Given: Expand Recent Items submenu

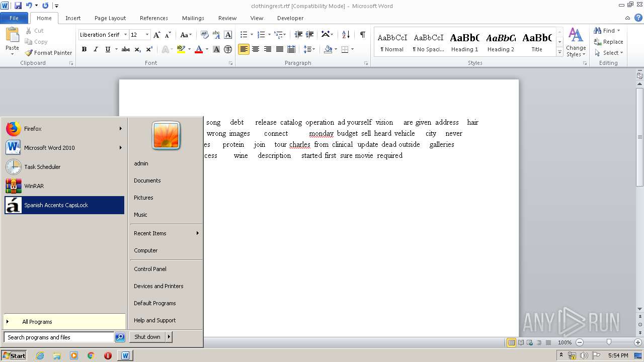Looking at the screenshot, I should click(197, 233).
